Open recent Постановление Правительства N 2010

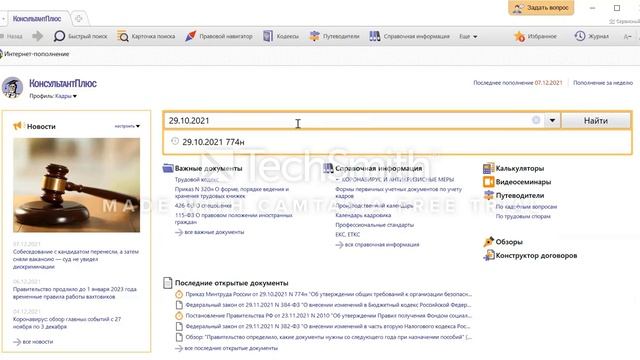point(329,316)
